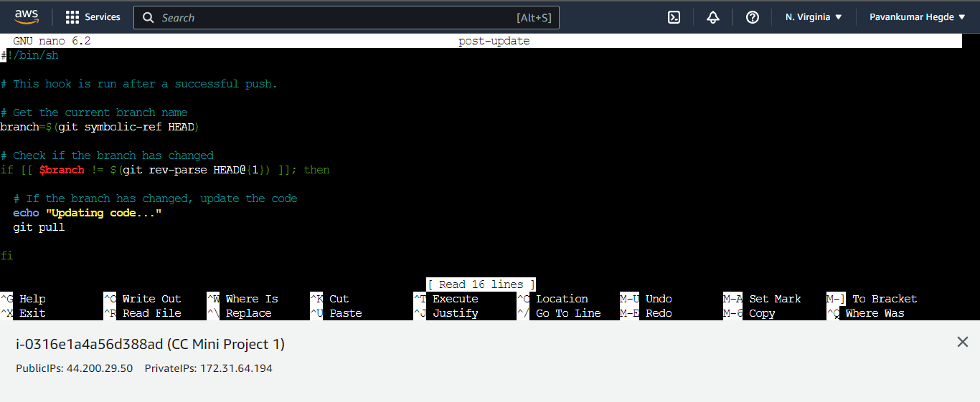Click the 'Get the current branch name' comment

tap(94, 113)
